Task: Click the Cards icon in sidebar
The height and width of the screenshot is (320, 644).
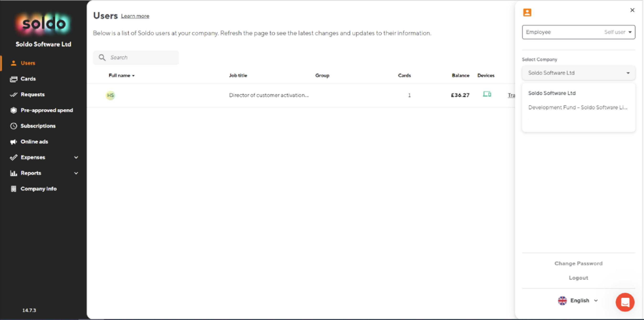Action: tap(14, 79)
